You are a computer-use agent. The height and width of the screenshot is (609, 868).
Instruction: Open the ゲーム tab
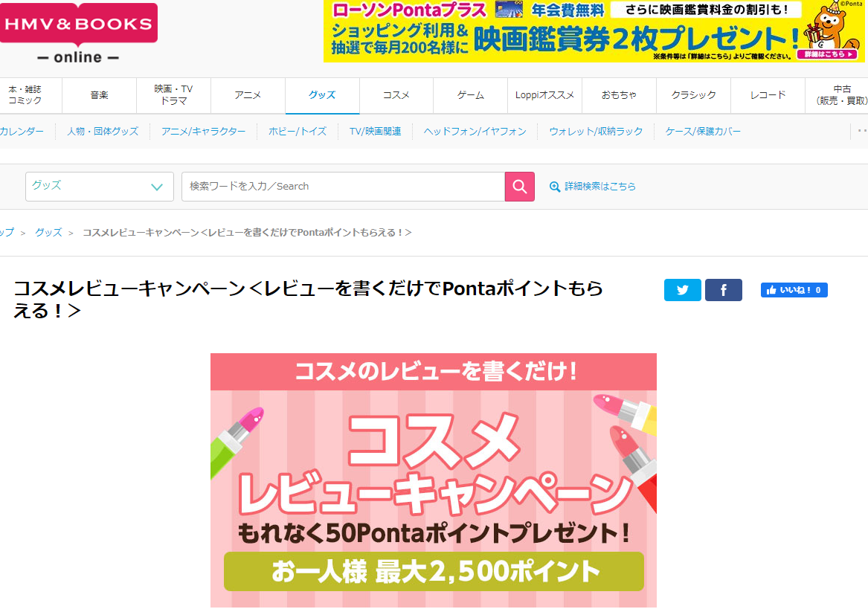coord(471,95)
